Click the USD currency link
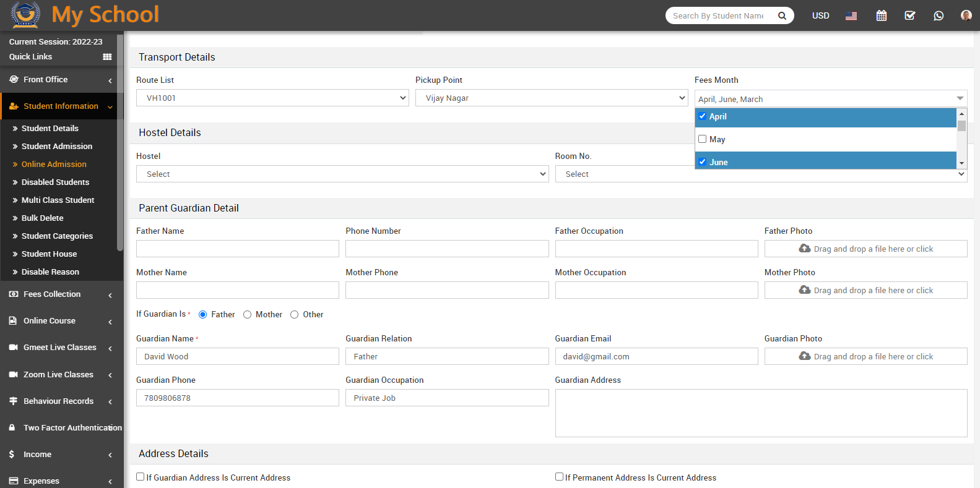Screen dimensions: 980x488 coord(820,16)
